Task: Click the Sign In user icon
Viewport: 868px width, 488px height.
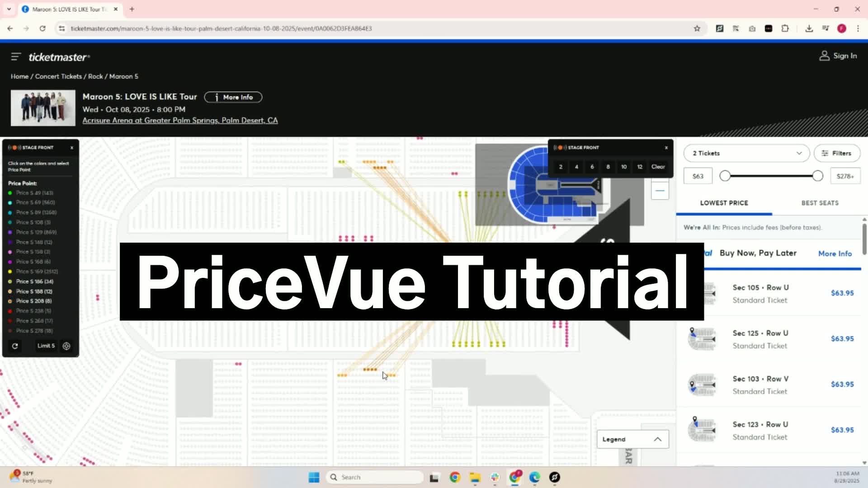Action: pyautogui.click(x=824, y=56)
